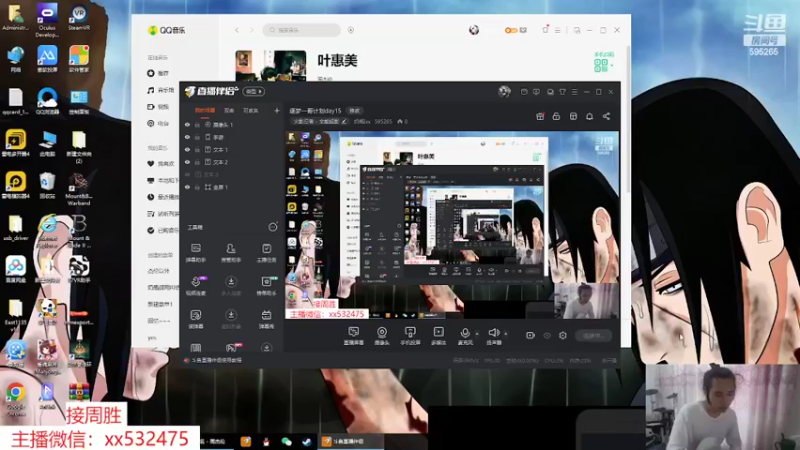Open the streaming tool menu icon
Viewport: 800px width, 450px height.
[574, 92]
